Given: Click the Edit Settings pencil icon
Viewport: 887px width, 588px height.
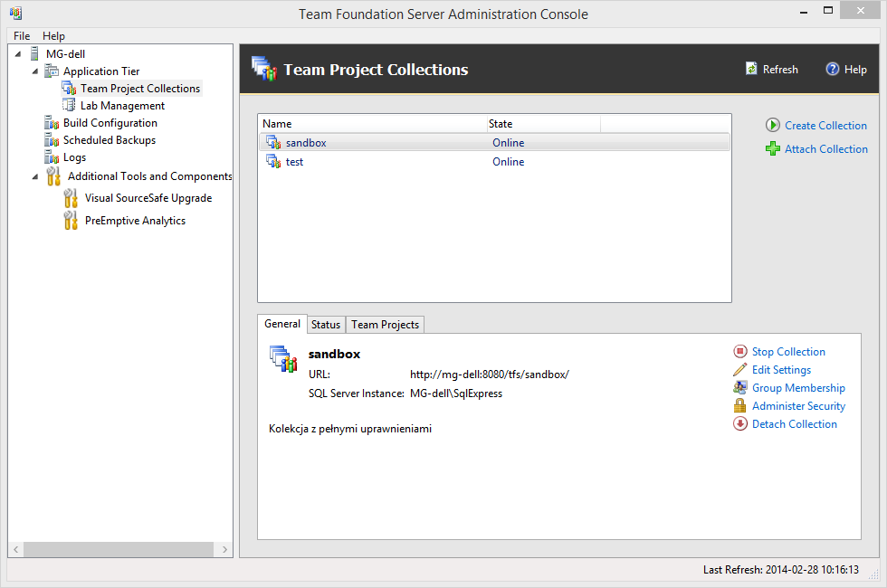Looking at the screenshot, I should [x=740, y=370].
